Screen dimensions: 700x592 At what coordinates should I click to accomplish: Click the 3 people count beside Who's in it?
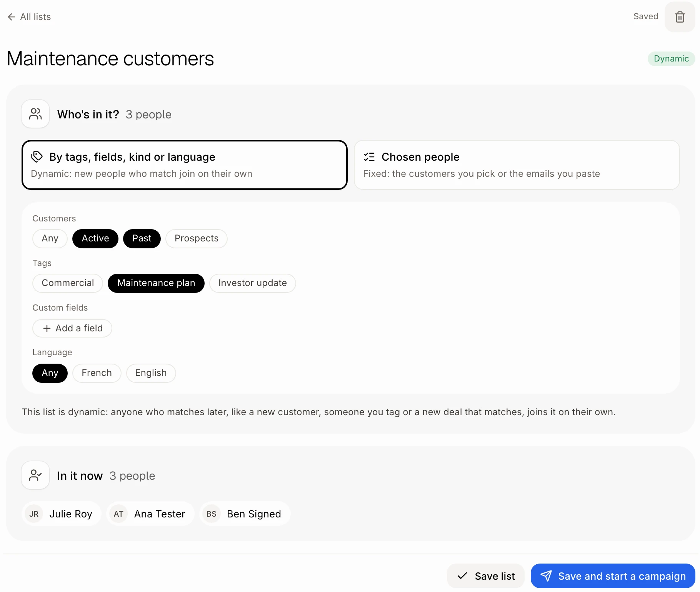(x=148, y=115)
